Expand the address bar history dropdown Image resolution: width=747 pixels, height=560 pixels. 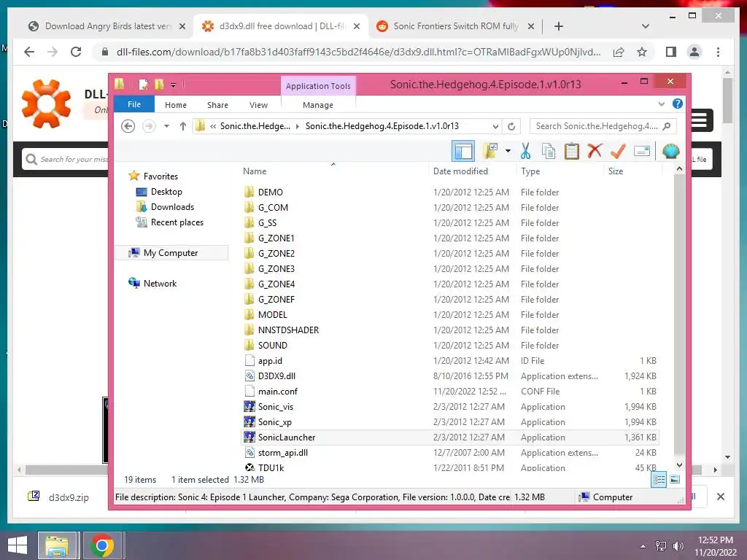495,126
